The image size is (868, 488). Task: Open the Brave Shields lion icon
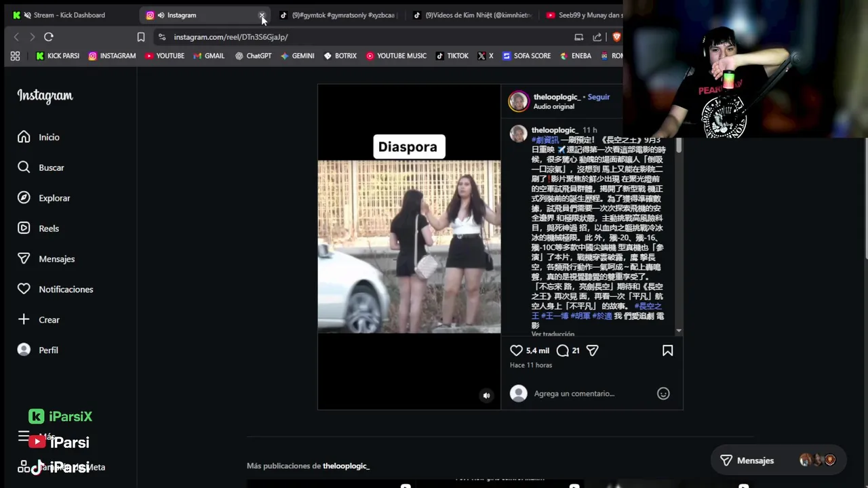click(x=617, y=37)
